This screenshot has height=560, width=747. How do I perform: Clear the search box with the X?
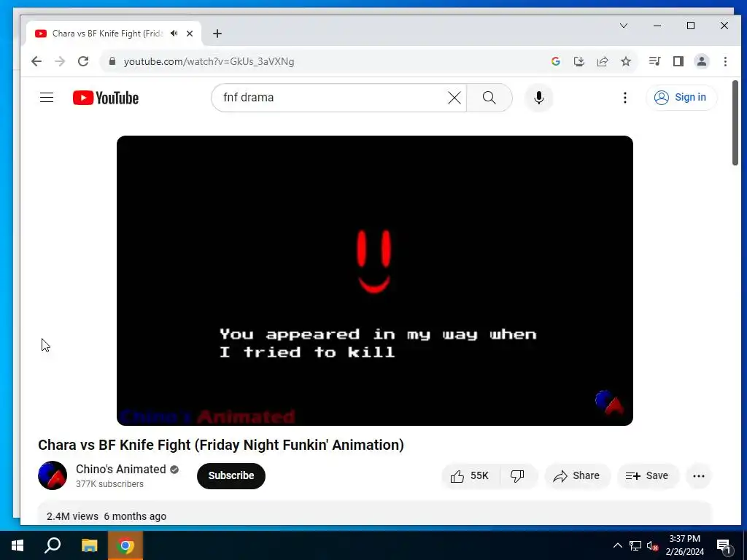tap(454, 98)
